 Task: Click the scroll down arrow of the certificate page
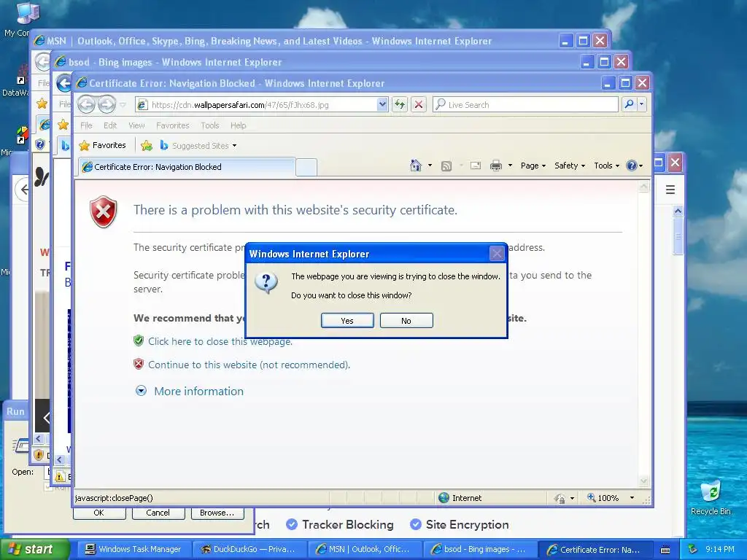coord(643,481)
